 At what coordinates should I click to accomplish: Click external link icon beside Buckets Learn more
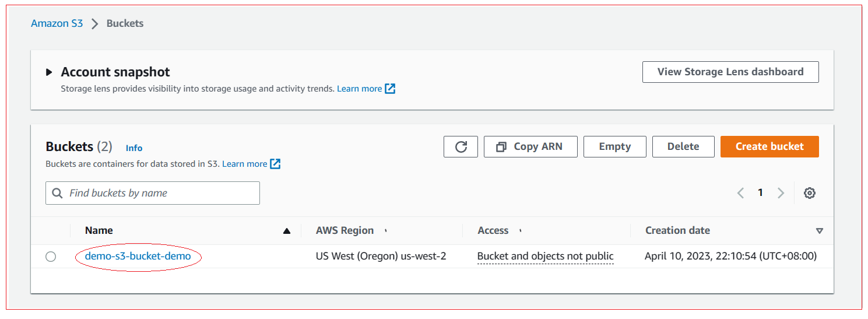coord(275,164)
